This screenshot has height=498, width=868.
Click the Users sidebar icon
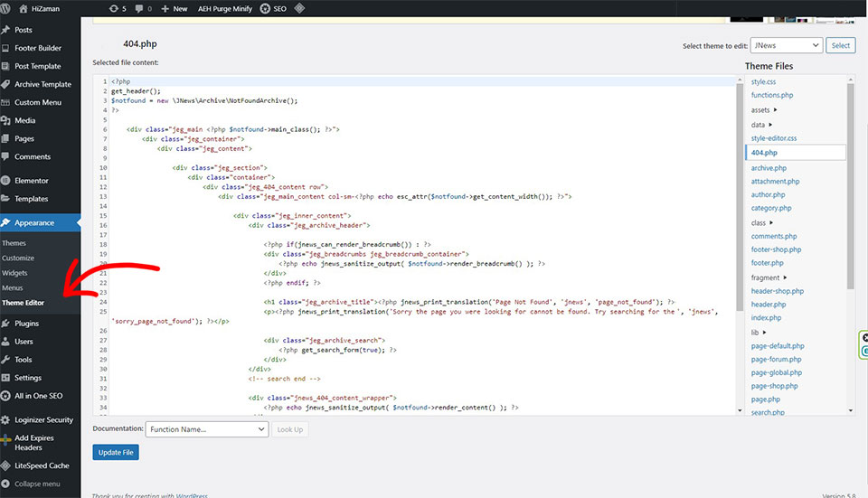(5, 342)
